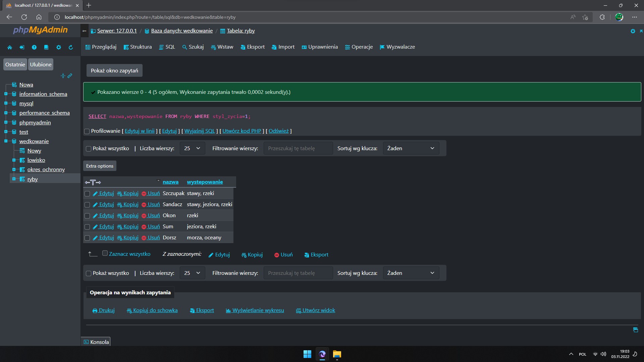Click Edytuj for the Sandacz row
The image size is (644, 362).
click(103, 204)
